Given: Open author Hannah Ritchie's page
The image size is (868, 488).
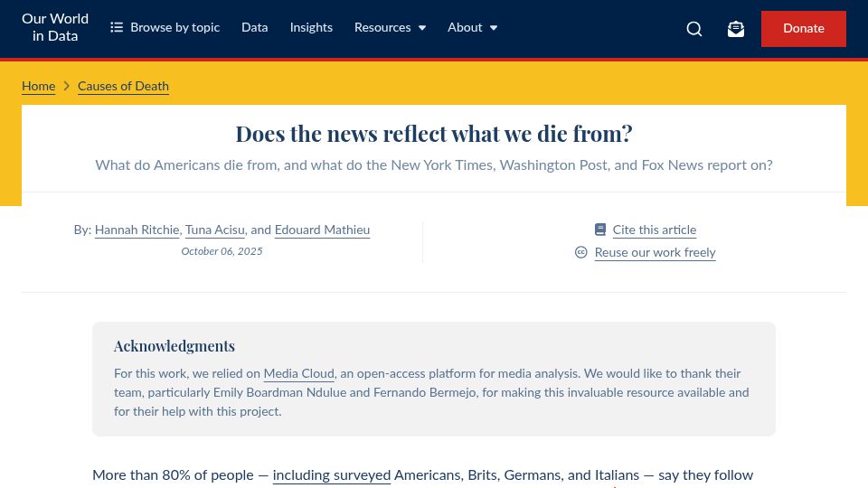Looking at the screenshot, I should 137,230.
